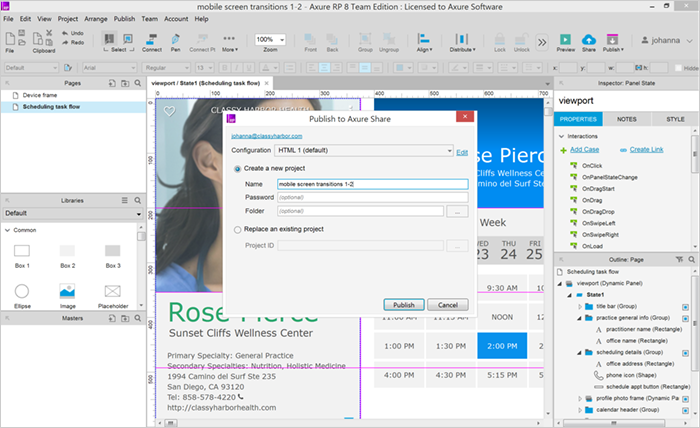Viewport: 700px width, 428px height.
Task: Click the Redo arrow icon
Action: pos(65,42)
